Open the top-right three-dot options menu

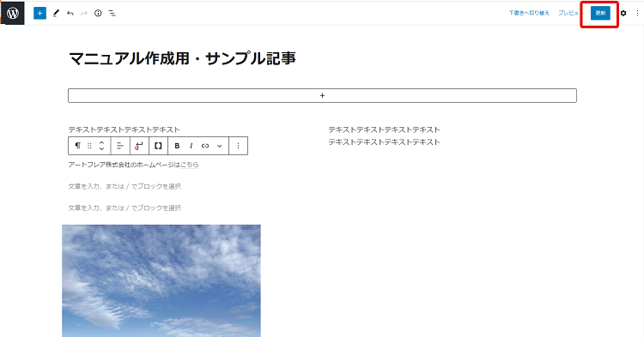(x=637, y=13)
